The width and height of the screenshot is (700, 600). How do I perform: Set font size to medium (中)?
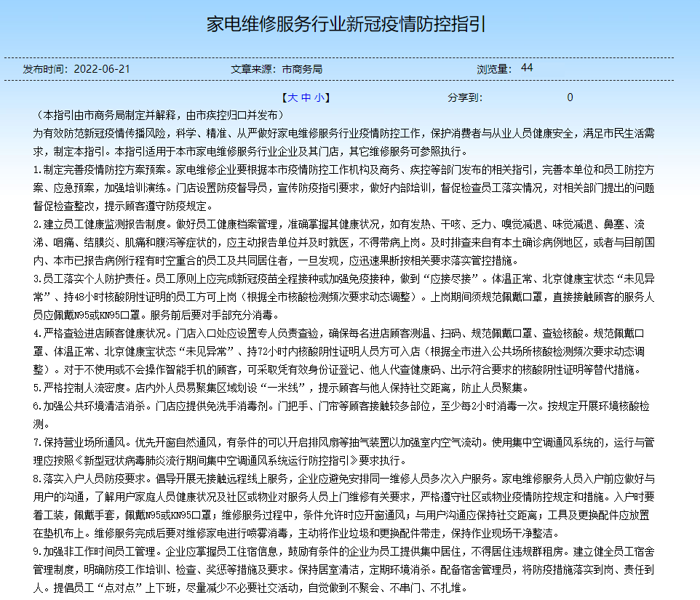point(305,97)
